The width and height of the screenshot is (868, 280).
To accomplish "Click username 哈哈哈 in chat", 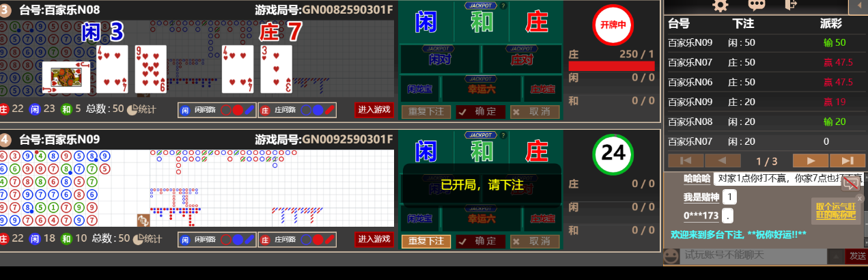I will click(697, 179).
